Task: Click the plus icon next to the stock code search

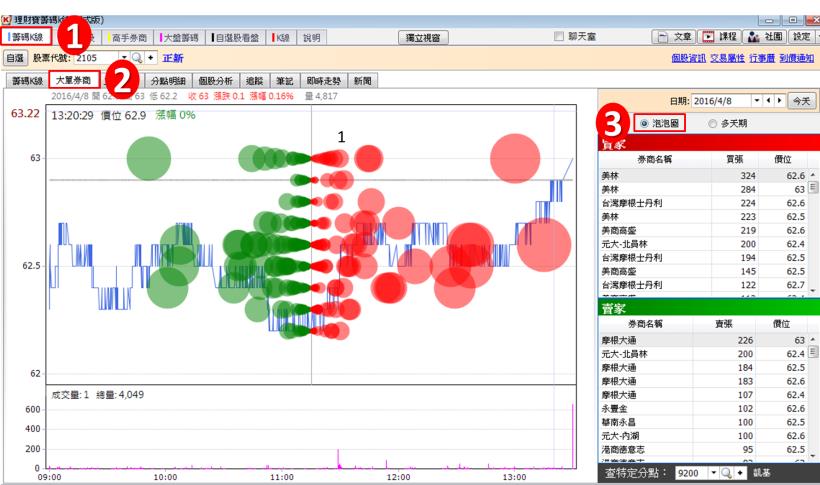Action: 151,58
